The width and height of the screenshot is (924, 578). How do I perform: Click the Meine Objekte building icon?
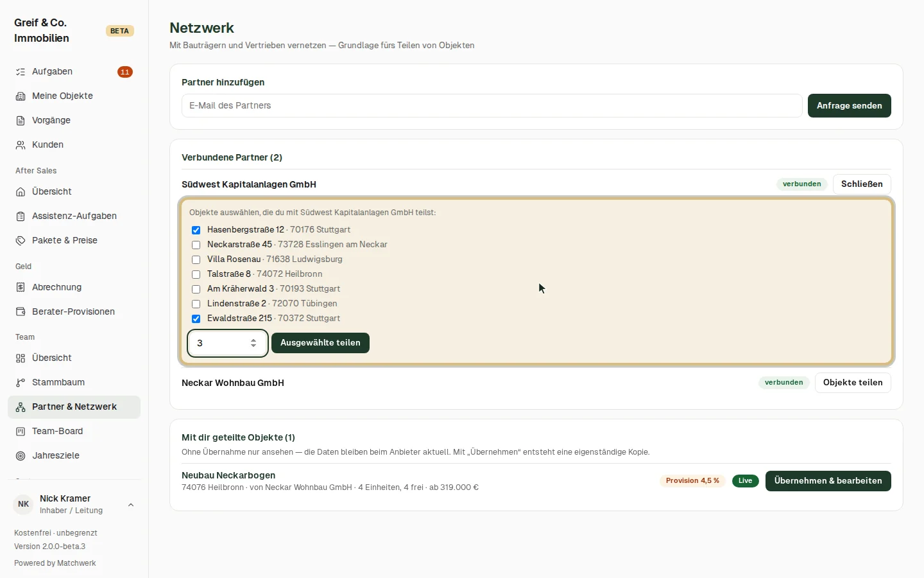[x=21, y=96]
